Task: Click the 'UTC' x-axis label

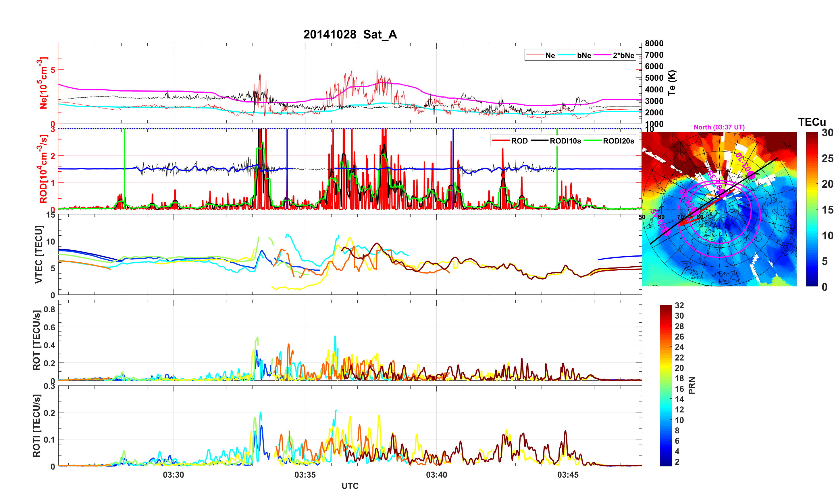Action: click(350, 486)
